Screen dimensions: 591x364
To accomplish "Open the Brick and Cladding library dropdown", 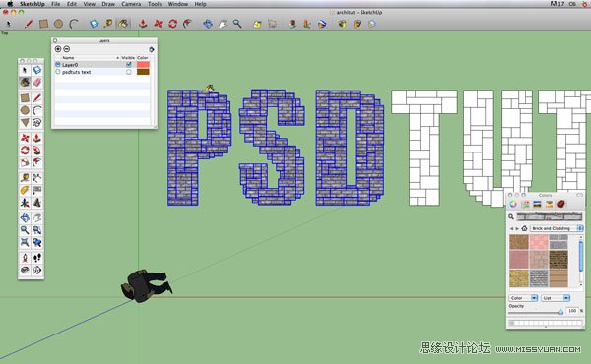I will click(x=557, y=228).
